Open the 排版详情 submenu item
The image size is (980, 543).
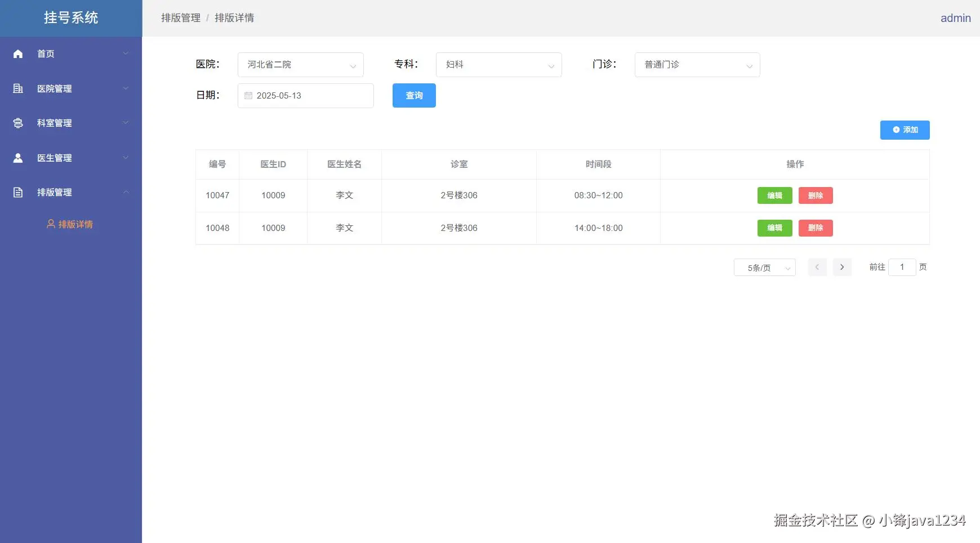pos(71,224)
